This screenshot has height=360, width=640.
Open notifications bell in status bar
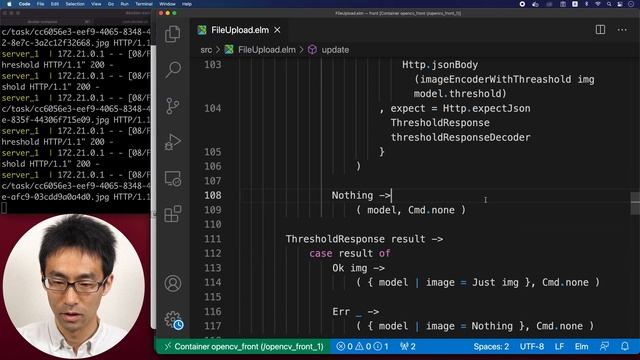[x=624, y=347]
